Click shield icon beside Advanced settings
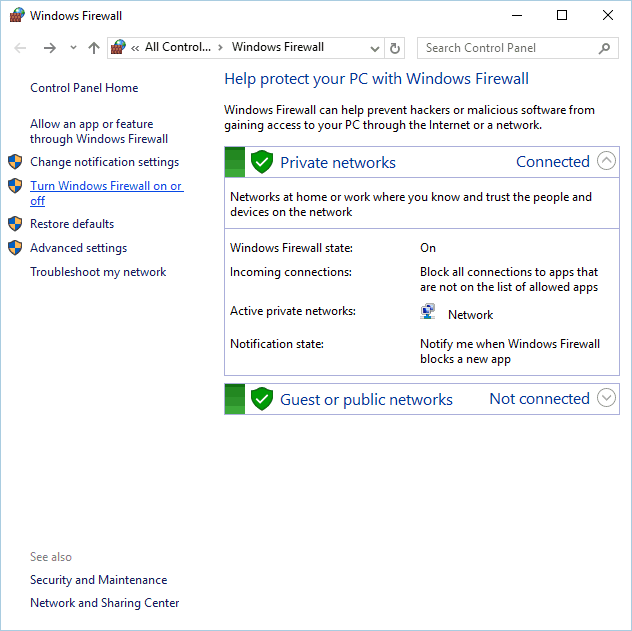The width and height of the screenshot is (632, 631). click(x=15, y=248)
